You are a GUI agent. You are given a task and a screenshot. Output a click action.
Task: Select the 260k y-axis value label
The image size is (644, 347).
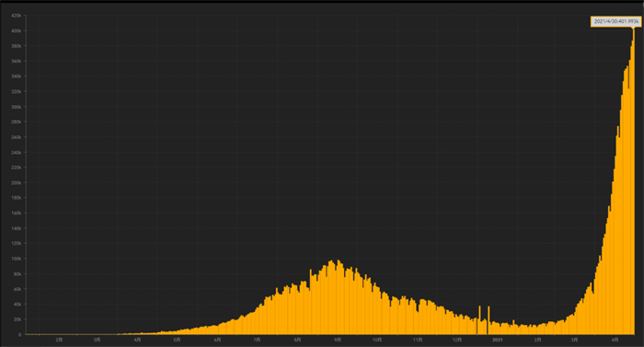(x=16, y=137)
